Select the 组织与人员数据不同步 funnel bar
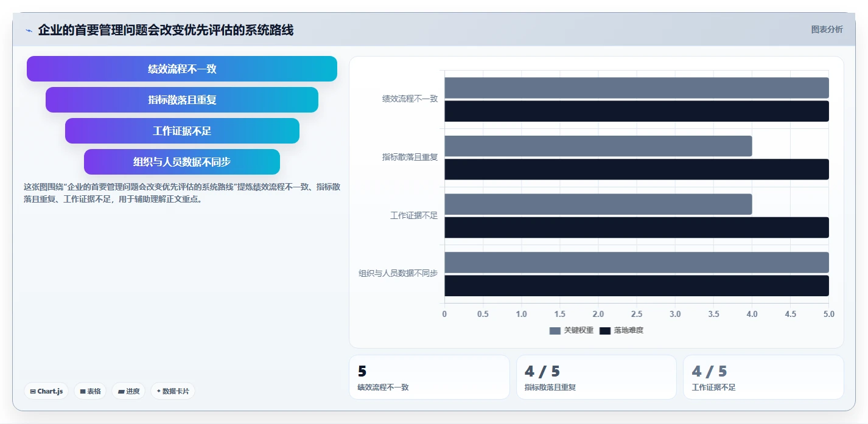The height and width of the screenshot is (424, 868). click(182, 162)
